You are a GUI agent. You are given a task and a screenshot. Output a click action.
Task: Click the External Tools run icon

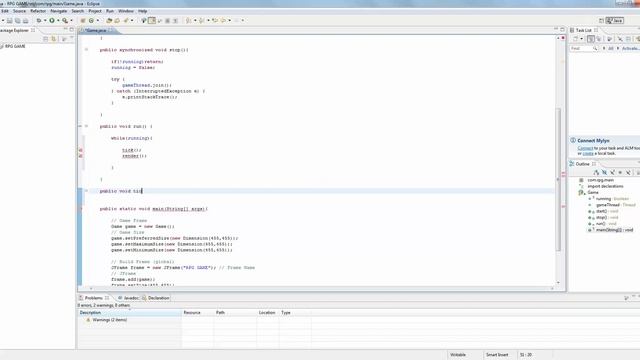click(65, 20)
